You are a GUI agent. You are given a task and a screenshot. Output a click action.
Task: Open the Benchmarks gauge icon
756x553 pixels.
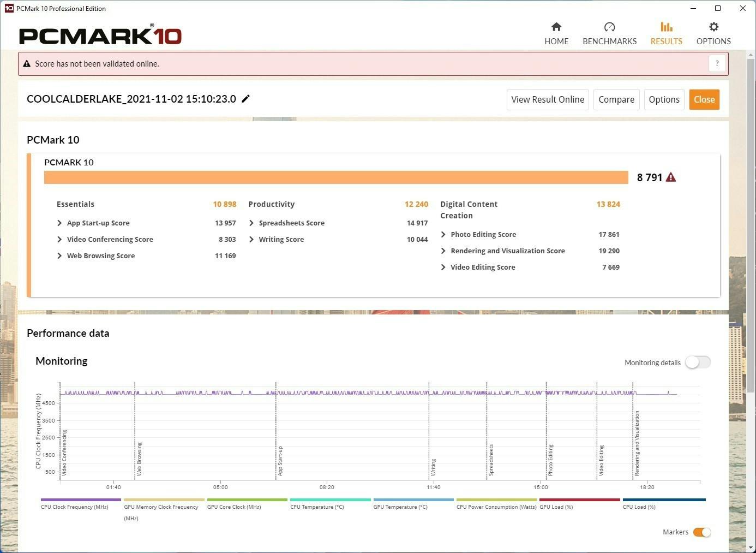click(x=609, y=27)
